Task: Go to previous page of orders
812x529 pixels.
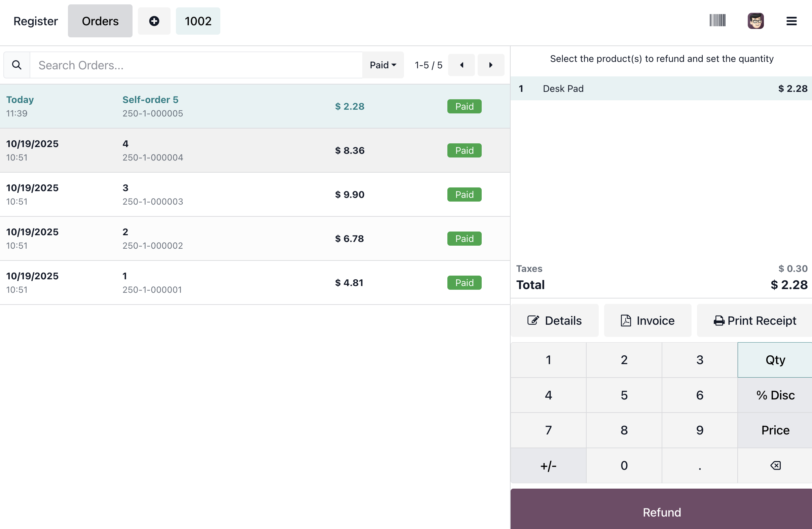Action: pyautogui.click(x=461, y=65)
